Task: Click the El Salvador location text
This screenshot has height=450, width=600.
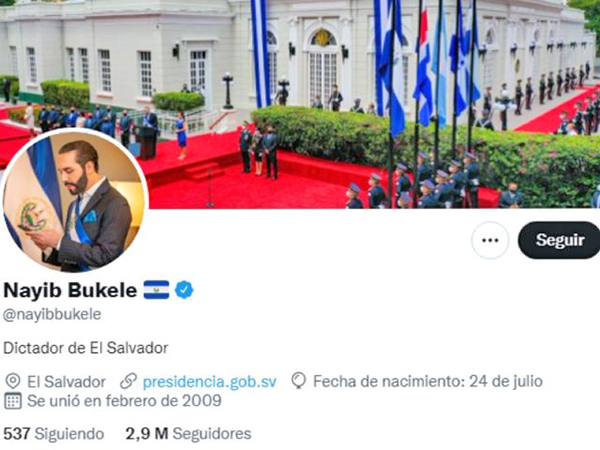Action: tap(66, 382)
